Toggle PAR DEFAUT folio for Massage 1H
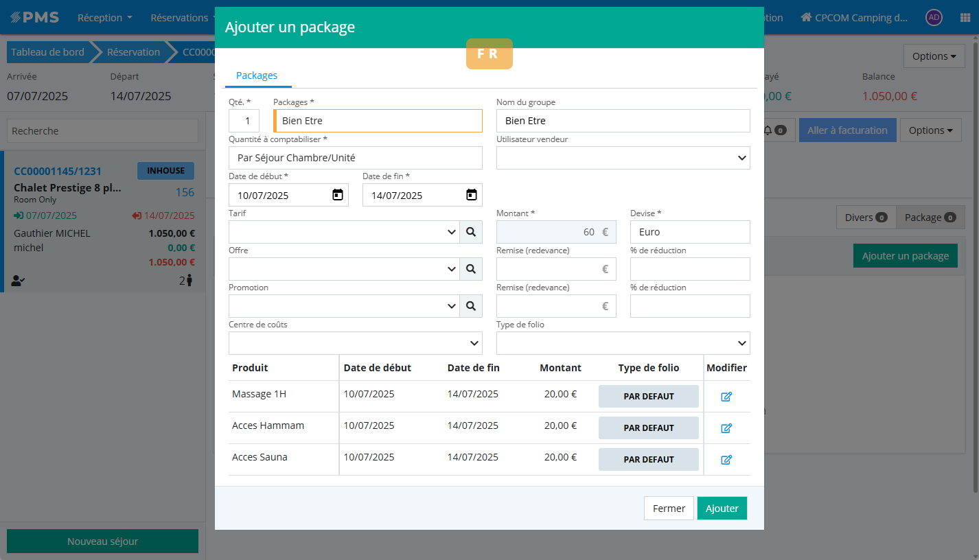This screenshot has height=560, width=979. (648, 397)
